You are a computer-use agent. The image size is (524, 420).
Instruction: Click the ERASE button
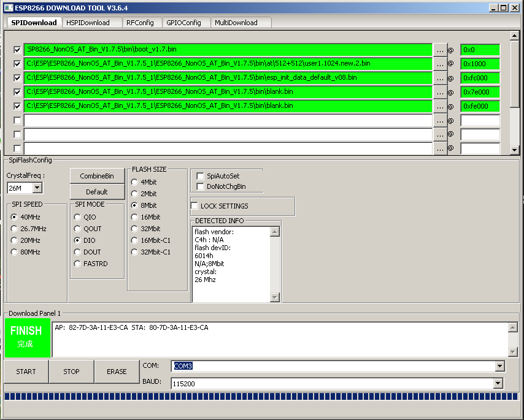117,372
